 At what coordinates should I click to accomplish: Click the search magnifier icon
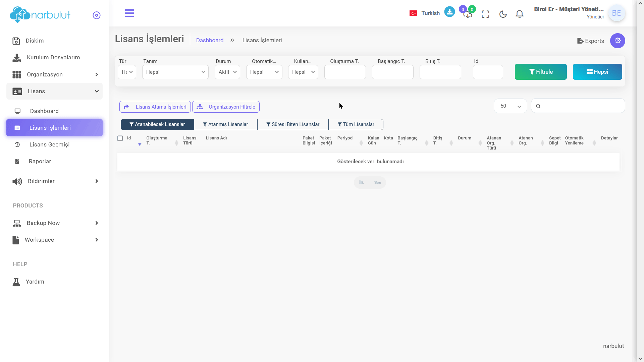tap(538, 106)
